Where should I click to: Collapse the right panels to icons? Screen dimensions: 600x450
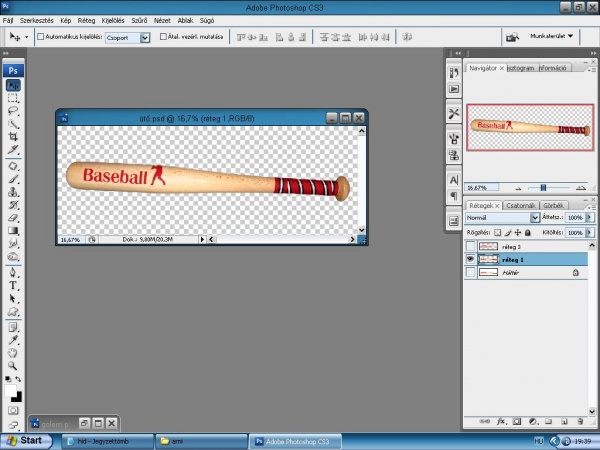click(593, 53)
